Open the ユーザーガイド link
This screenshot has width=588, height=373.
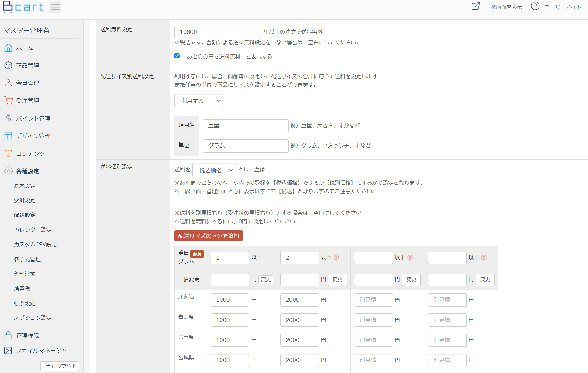pyautogui.click(x=563, y=7)
